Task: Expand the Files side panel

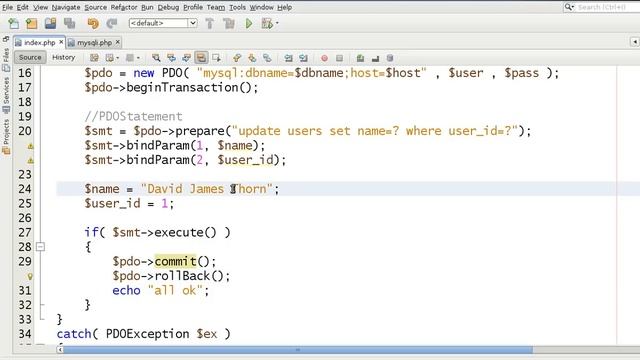Action: click(x=6, y=59)
